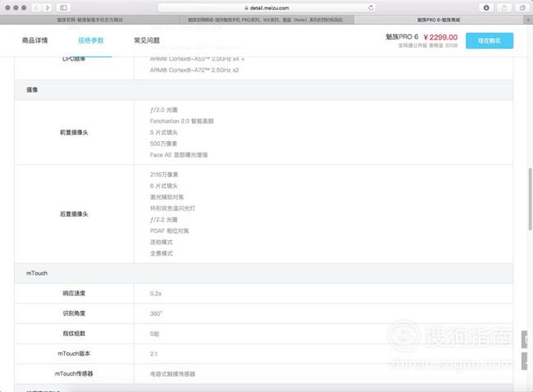Viewport: 533px width, 392px height.
Task: Click the 360° recognition angle value
Action: click(156, 313)
